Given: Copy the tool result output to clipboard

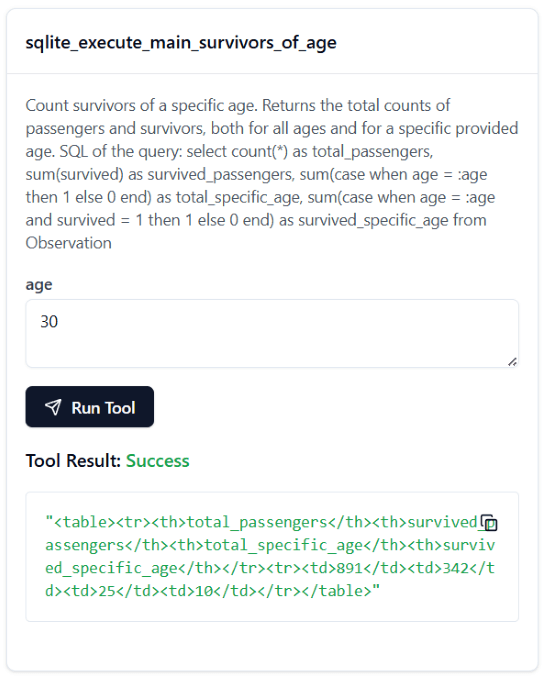Looking at the screenshot, I should [x=489, y=522].
